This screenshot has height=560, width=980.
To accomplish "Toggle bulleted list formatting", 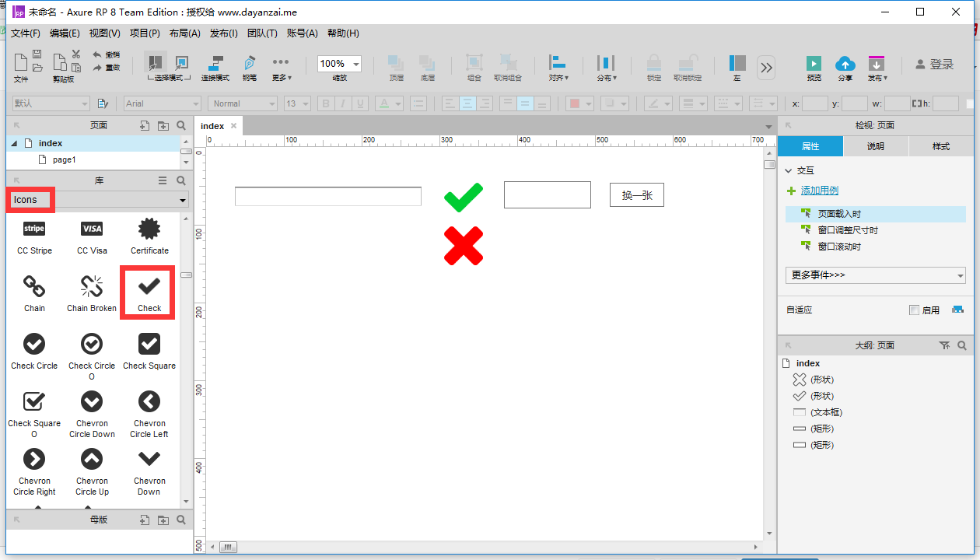I will [418, 103].
